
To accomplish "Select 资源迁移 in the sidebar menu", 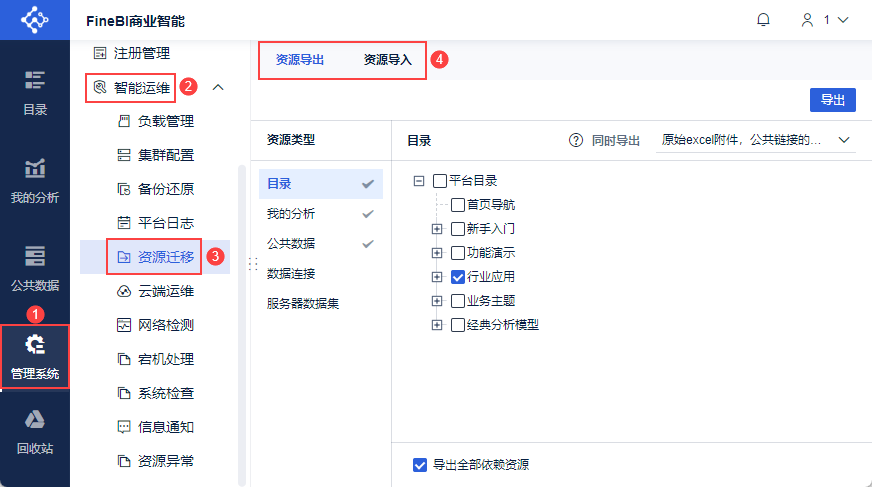I will (165, 257).
